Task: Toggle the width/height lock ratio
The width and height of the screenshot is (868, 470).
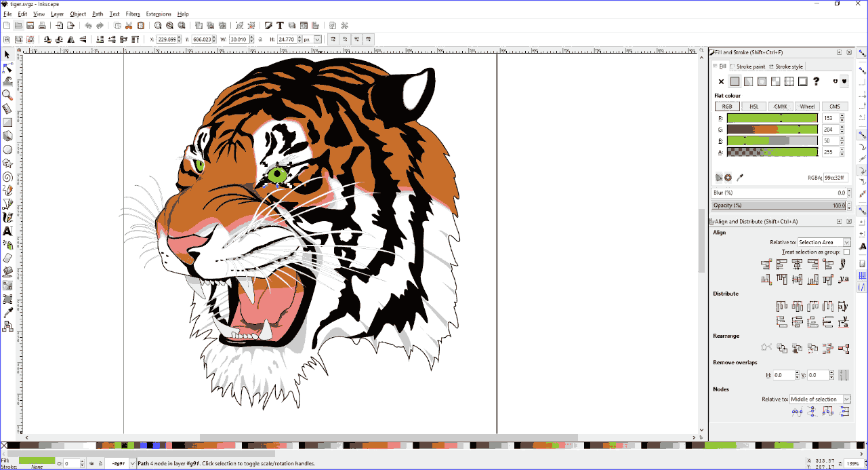Action: (x=261, y=39)
